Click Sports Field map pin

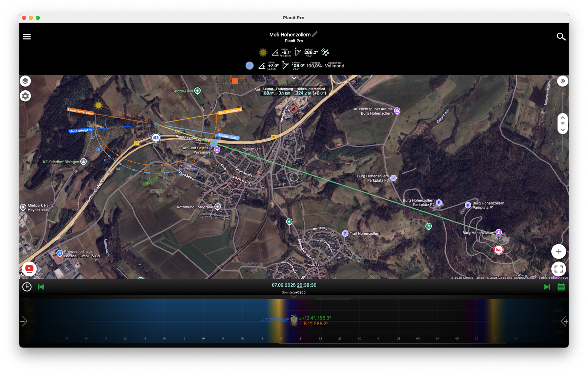(197, 91)
